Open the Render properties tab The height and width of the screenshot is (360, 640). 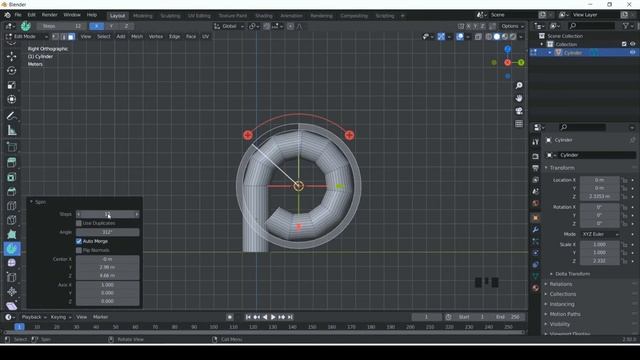click(536, 156)
